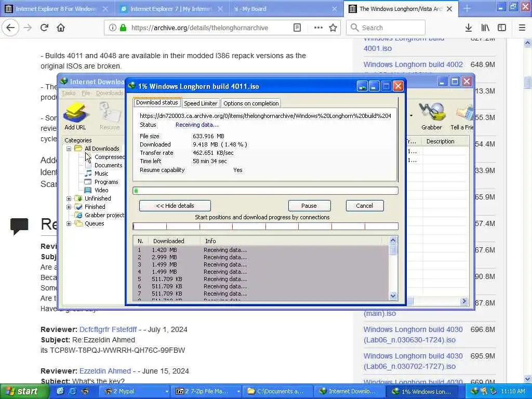532x399 pixels.
Task: Click the browser back arrow button
Action: point(10,28)
